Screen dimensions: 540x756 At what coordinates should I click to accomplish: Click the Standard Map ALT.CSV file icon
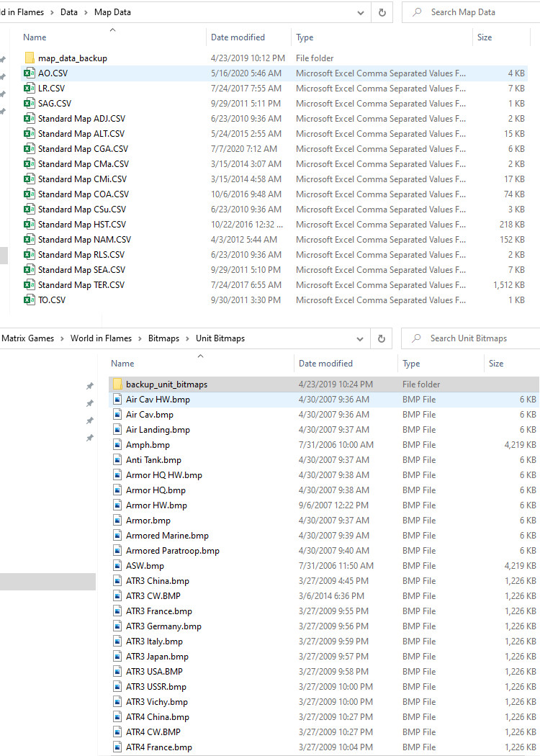tap(30, 133)
